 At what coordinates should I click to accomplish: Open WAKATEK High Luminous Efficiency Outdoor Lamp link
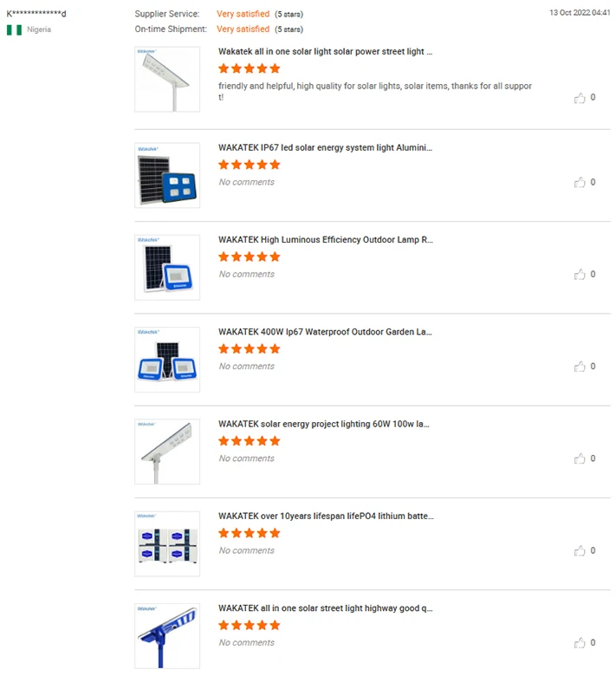coord(326,240)
